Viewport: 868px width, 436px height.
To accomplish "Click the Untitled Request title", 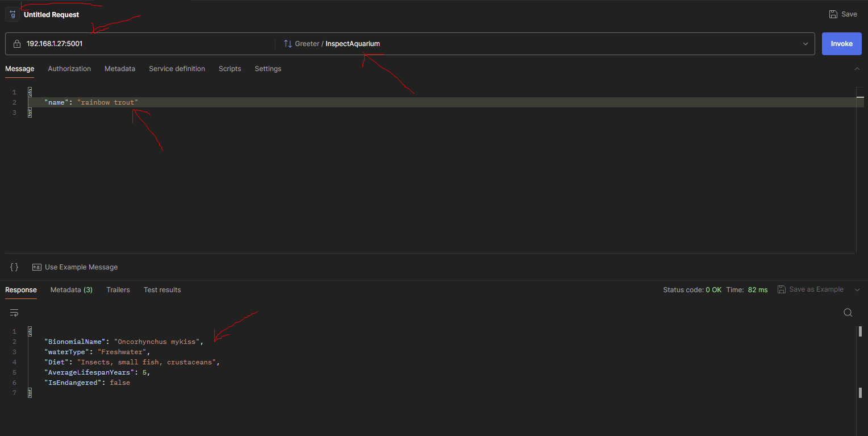I will pos(52,15).
